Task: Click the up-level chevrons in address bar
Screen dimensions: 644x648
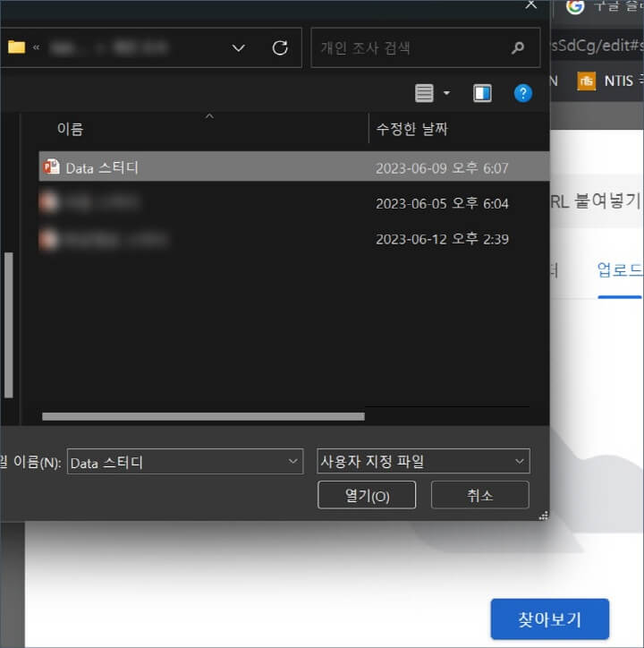Action: [x=37, y=47]
